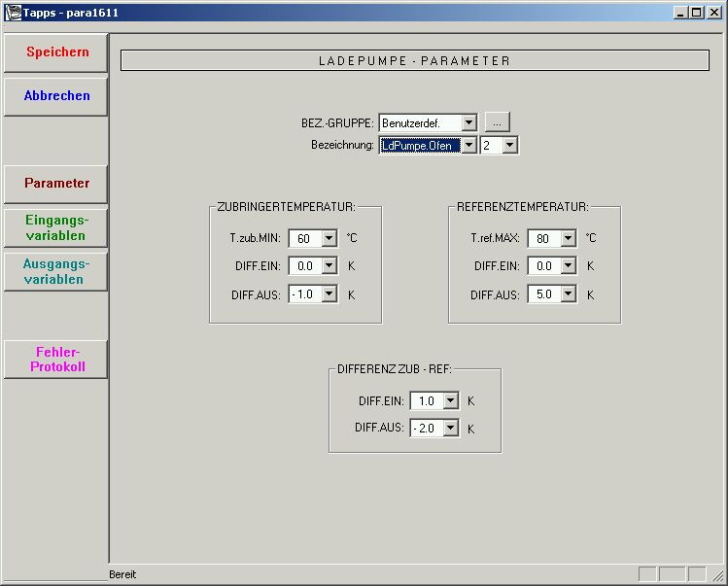This screenshot has width=728, height=586.
Task: Expand the T.ref.MAX temperature dropdown
Action: coord(568,238)
